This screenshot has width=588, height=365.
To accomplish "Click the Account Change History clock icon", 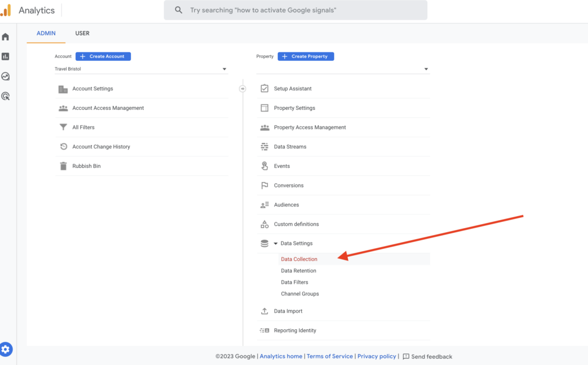I will (x=63, y=147).
